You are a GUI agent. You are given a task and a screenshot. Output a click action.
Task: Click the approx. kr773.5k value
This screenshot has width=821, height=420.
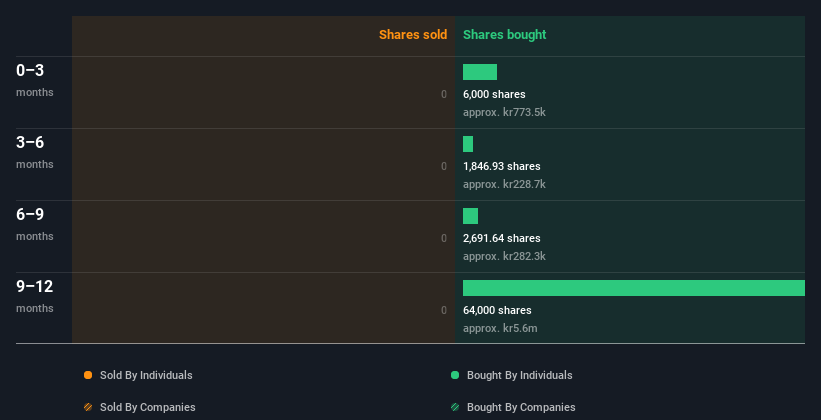(504, 112)
